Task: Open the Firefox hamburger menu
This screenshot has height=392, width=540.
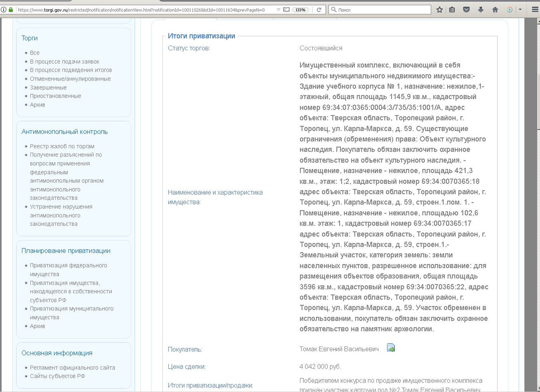Action: pos(535,9)
